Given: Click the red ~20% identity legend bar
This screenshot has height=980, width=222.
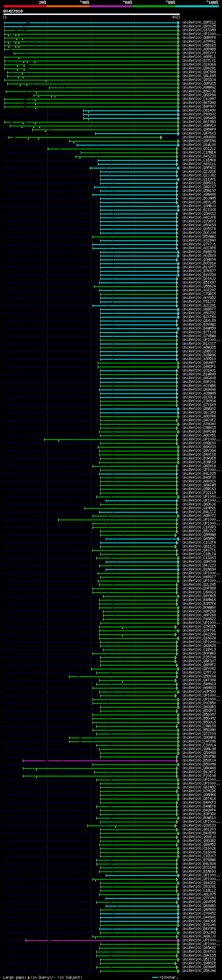Looking at the screenshot, I should 25,6.
